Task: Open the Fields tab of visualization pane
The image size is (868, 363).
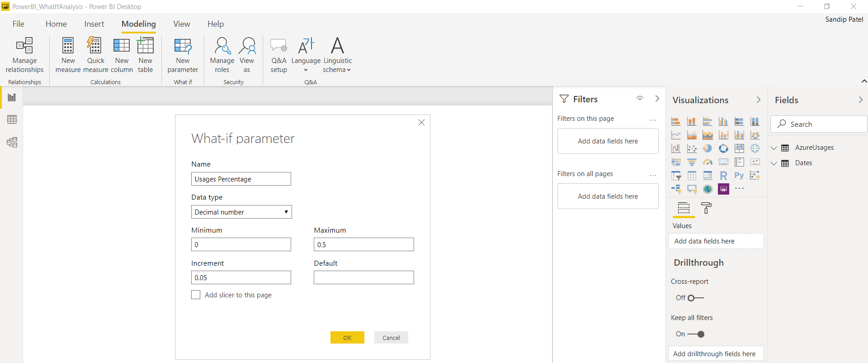Action: click(x=684, y=208)
